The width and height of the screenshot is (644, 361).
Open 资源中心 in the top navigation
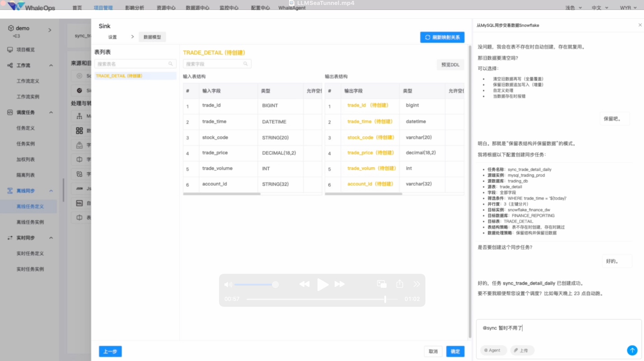click(x=166, y=8)
